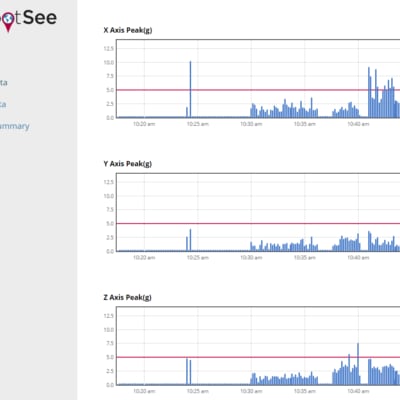This screenshot has width=400, height=400.
Task: Select the tallest Z Axis spike near 10:40 am
Action: click(x=358, y=364)
